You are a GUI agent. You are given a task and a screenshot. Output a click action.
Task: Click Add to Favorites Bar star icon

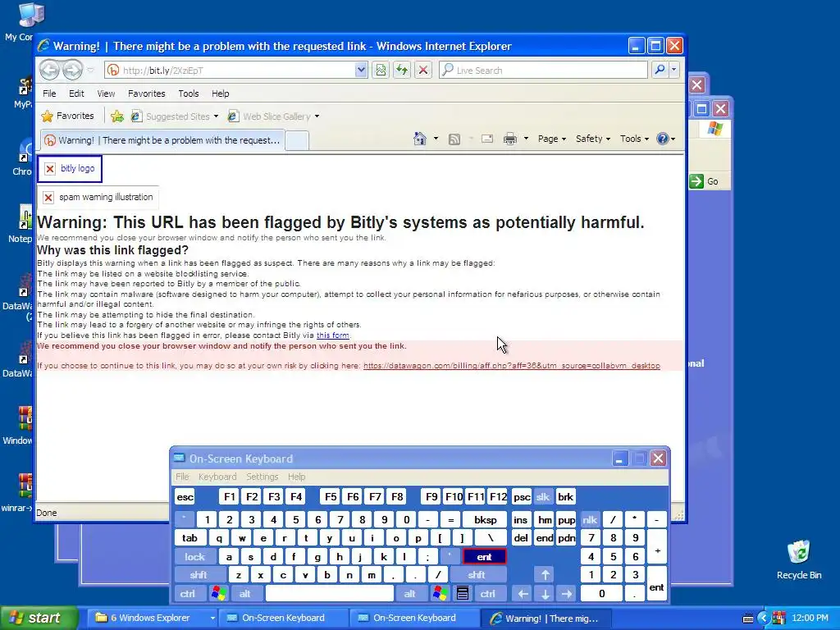tap(116, 116)
